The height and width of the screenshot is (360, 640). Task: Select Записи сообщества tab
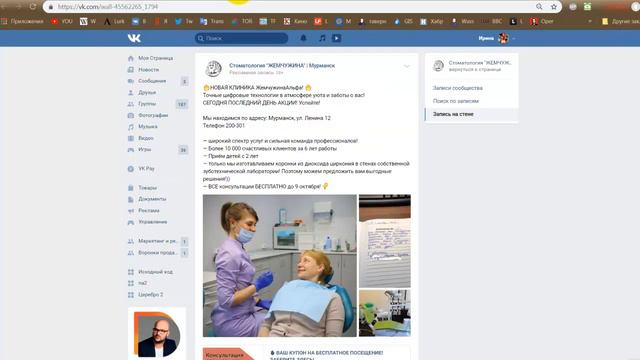(x=458, y=88)
